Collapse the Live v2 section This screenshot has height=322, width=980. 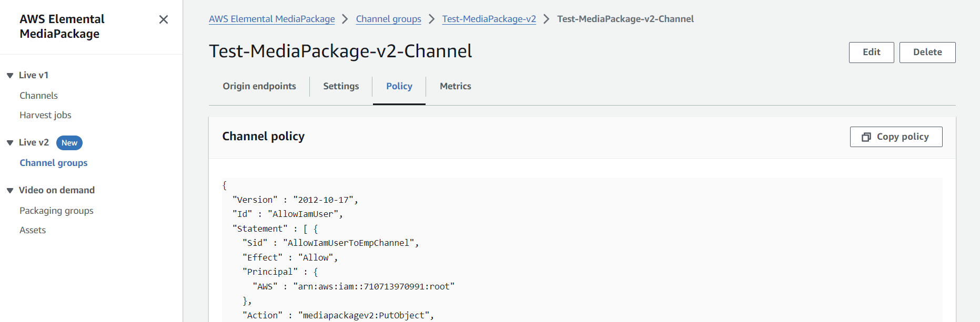10,143
